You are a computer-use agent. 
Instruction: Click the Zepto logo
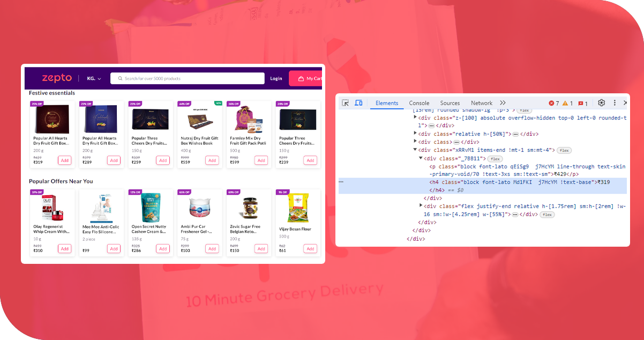tap(57, 78)
